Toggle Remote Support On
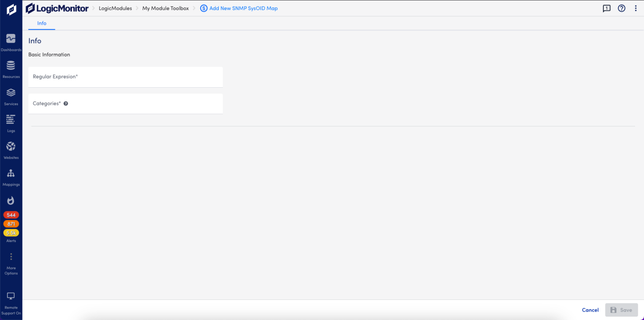The height and width of the screenshot is (320, 644). (x=11, y=297)
